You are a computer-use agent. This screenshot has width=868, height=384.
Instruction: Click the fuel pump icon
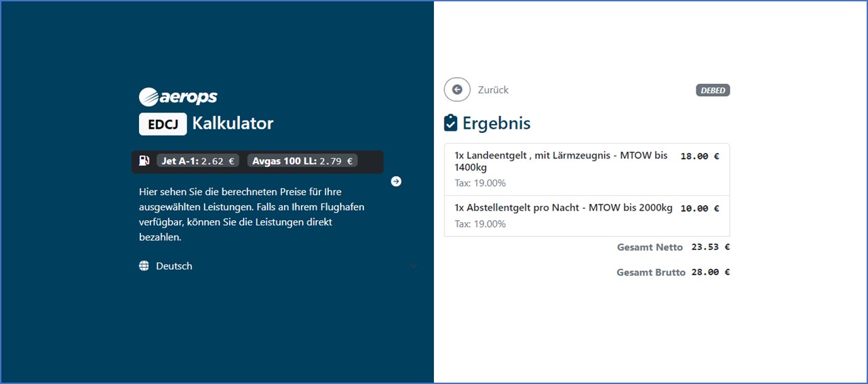144,161
